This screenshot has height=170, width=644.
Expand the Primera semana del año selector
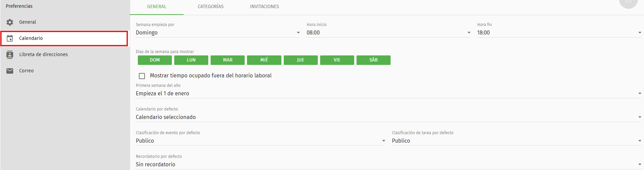click(389, 94)
